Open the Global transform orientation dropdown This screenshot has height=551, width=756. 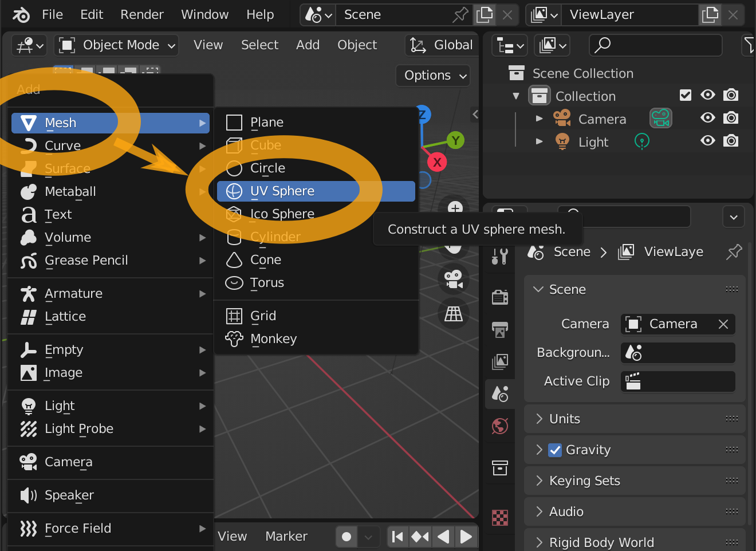442,45
